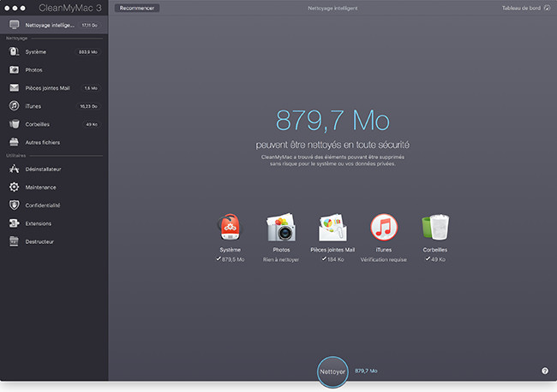
Task: Click the Nettoyage intelligent title in the top bar
Action: click(x=332, y=9)
